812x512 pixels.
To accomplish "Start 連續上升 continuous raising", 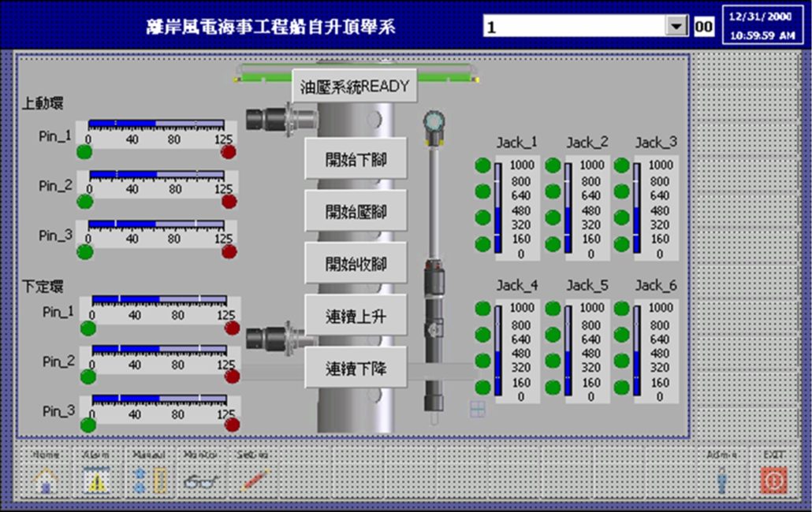I will (356, 316).
